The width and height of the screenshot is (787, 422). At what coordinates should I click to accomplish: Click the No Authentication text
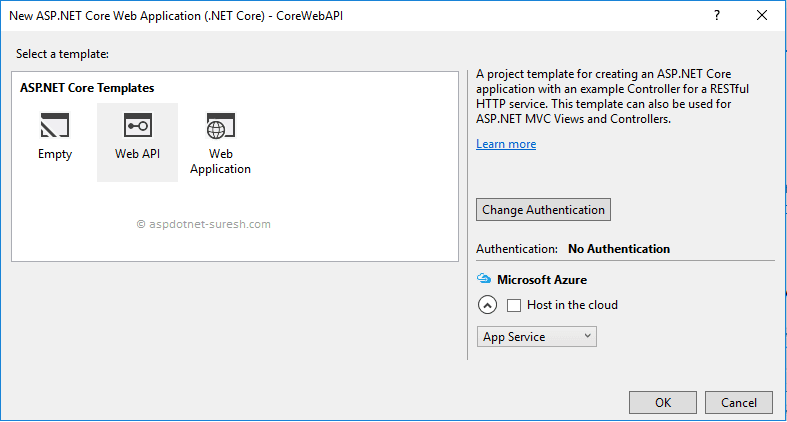[x=619, y=249]
